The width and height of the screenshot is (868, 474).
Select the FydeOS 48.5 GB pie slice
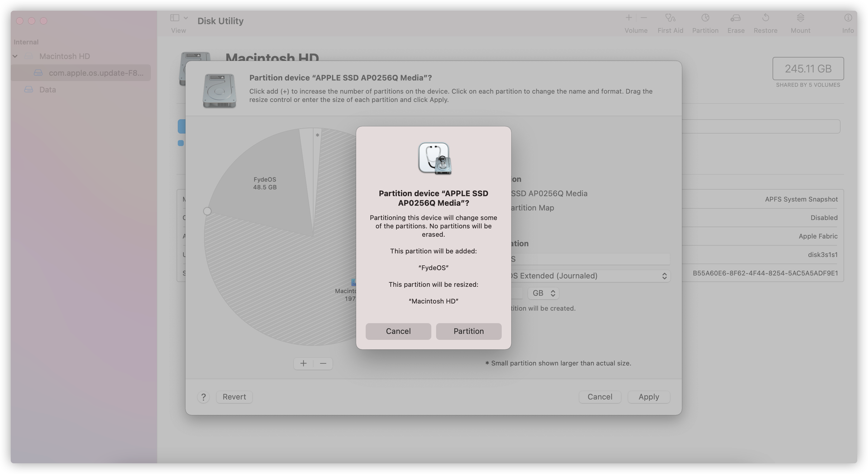click(265, 183)
